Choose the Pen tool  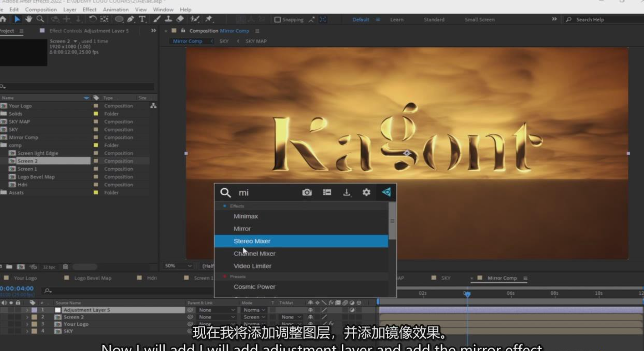tap(131, 19)
